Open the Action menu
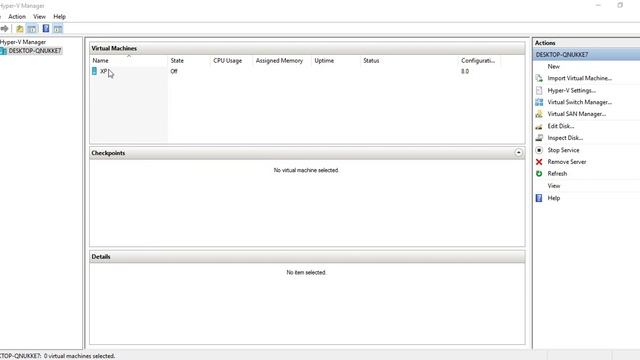This screenshot has height=360, width=640. [x=17, y=17]
